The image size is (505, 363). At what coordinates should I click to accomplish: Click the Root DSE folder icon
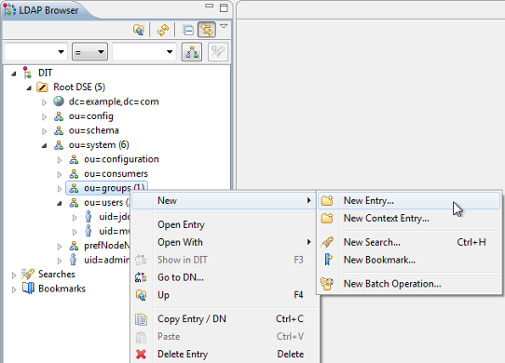(42, 87)
